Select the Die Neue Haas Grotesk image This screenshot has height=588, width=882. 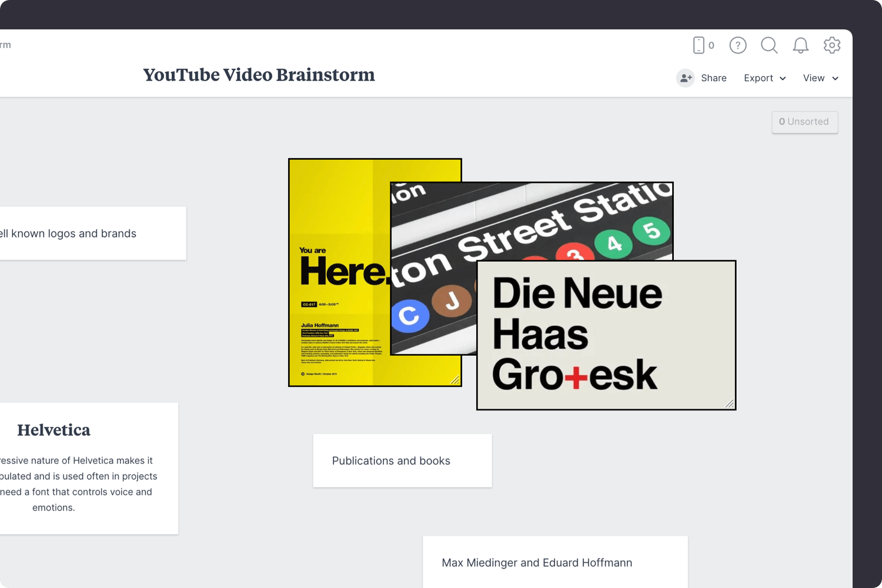606,335
